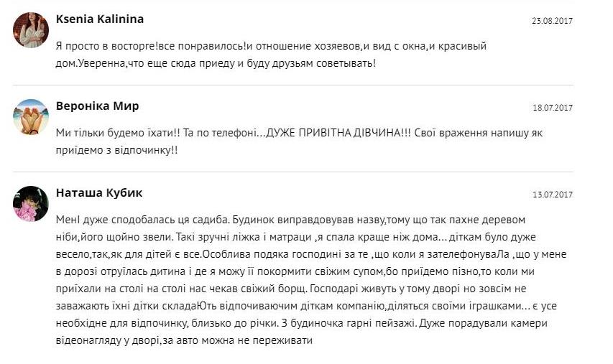
Task: Click Ksenia Kalinina's review text
Action: point(271,55)
